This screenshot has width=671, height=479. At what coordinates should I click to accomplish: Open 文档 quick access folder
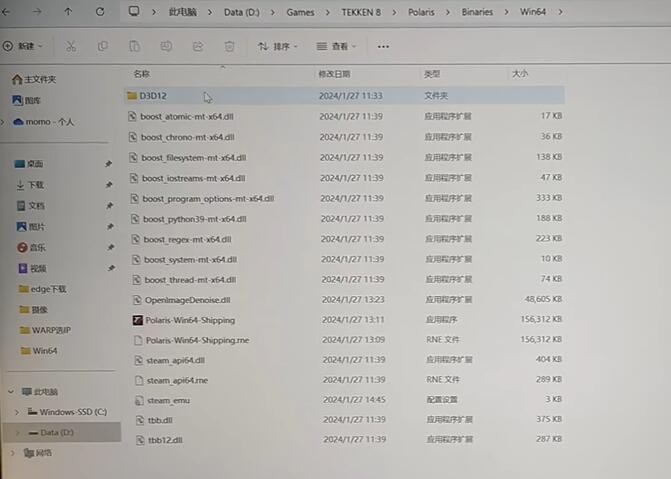[30, 205]
